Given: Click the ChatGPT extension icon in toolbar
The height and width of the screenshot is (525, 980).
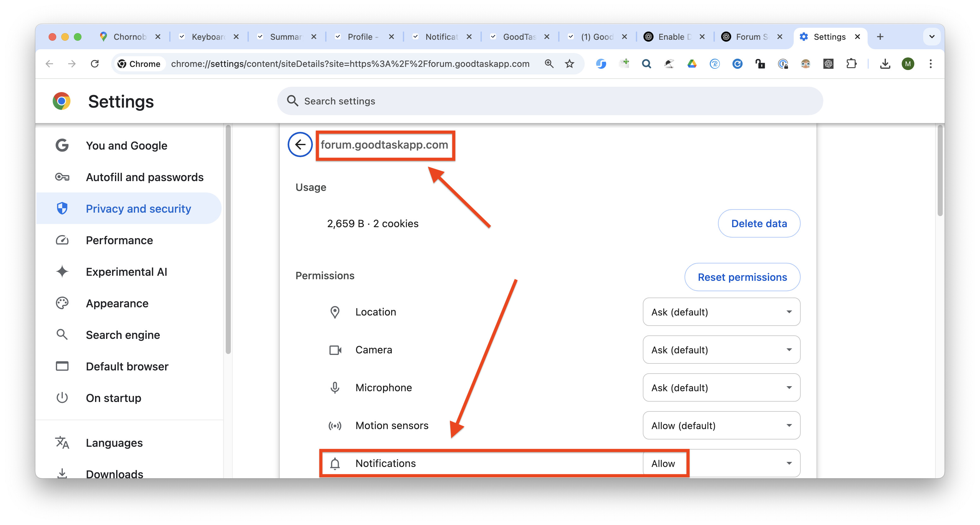Looking at the screenshot, I should (828, 64).
